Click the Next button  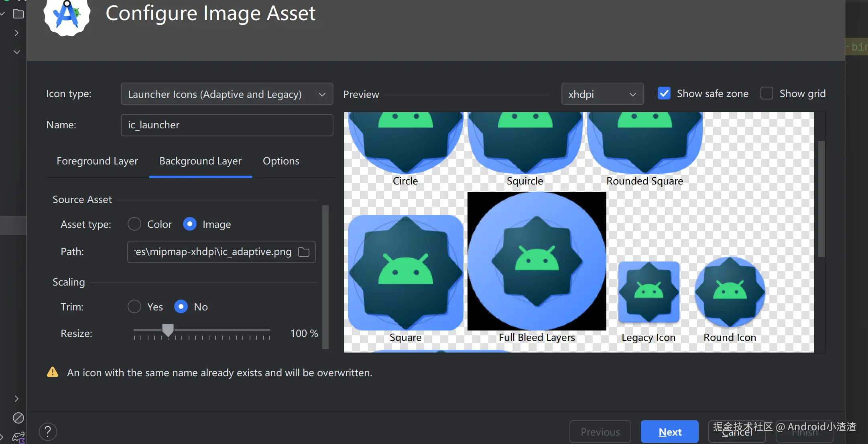(x=669, y=432)
